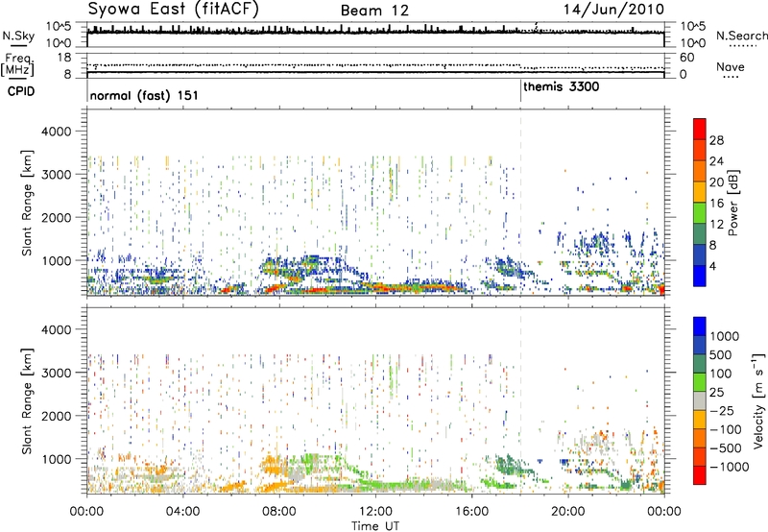Click the dotted sample line under 'Nave' legend
The height and width of the screenshot is (532, 768).
tap(731, 78)
